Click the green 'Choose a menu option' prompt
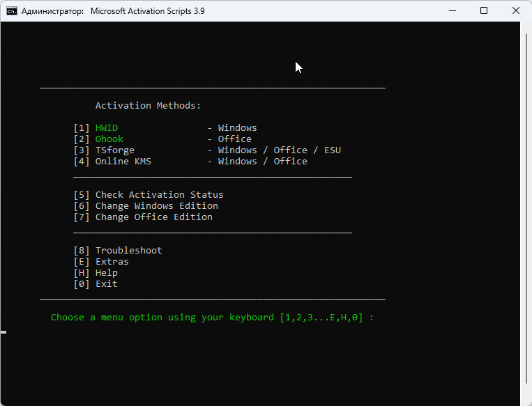532x406 pixels. click(212, 318)
